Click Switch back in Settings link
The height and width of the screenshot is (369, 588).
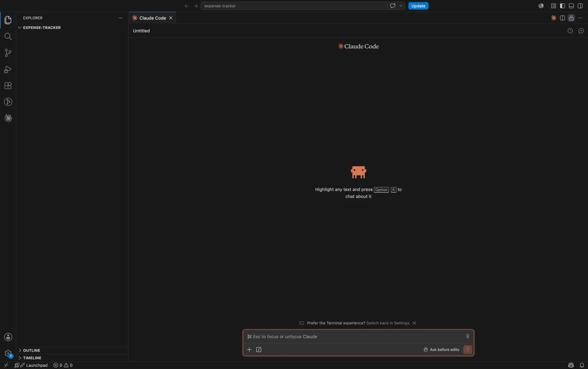388,323
